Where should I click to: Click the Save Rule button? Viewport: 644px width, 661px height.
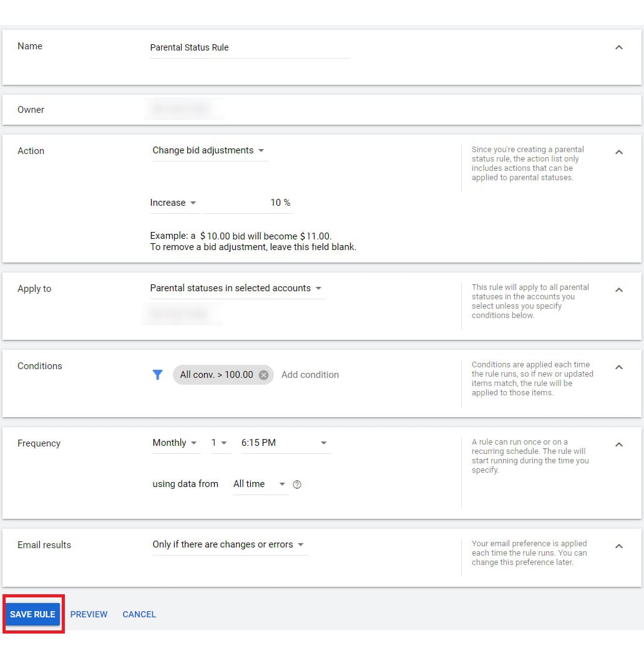pyautogui.click(x=32, y=614)
